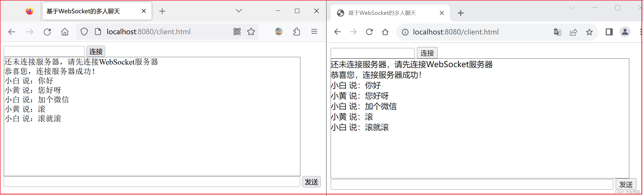Select Chrome tab 基于WebSocket的多人聊天
Image resolution: width=644 pixels, height=196 pixels.
point(390,13)
